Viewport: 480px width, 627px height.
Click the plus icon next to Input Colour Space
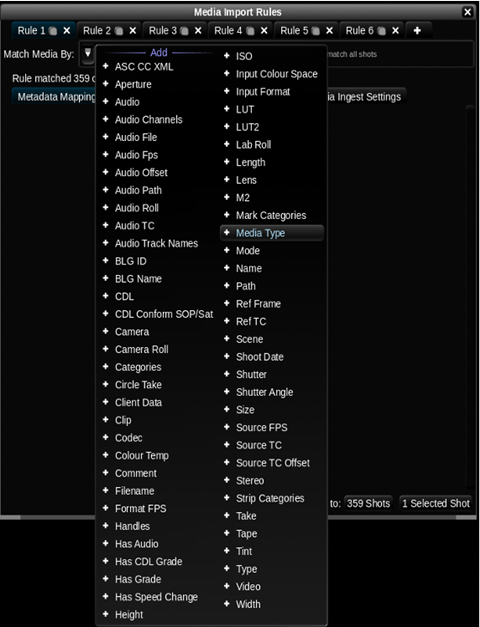click(227, 74)
